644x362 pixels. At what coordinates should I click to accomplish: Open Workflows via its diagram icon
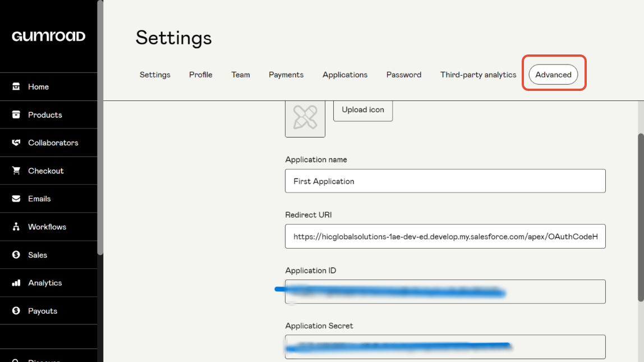[x=16, y=227]
